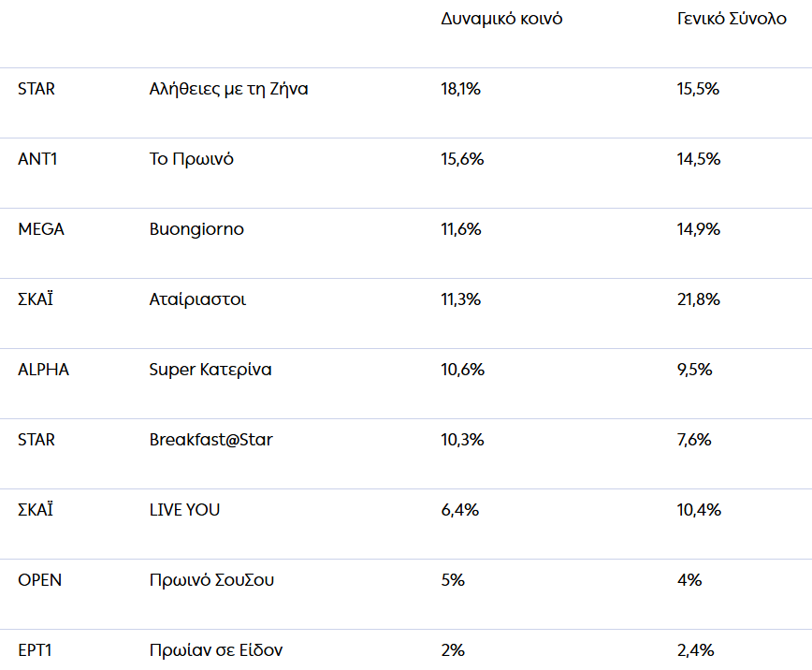Click the 'Αταίριαστοι' program name
Viewport: 812px width, 670px height.
[x=197, y=299]
